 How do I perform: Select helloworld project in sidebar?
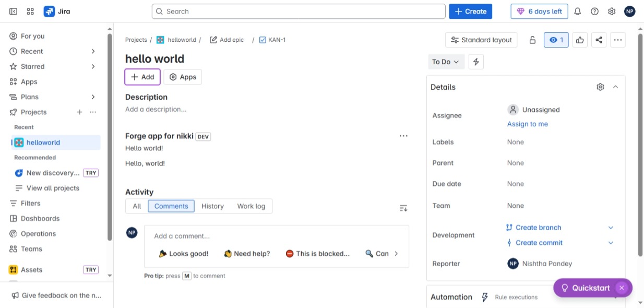tap(56, 143)
